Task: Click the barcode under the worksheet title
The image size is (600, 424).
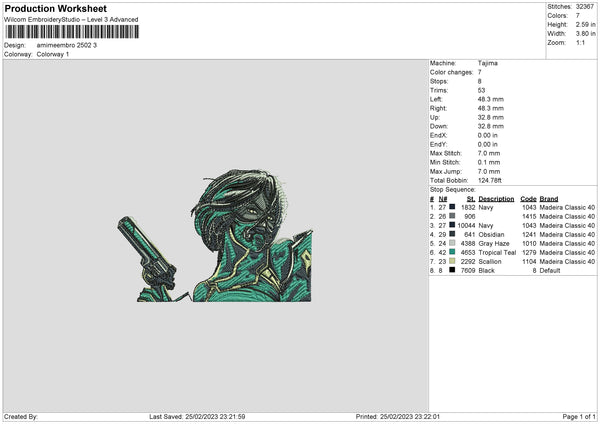Action: 72,32
